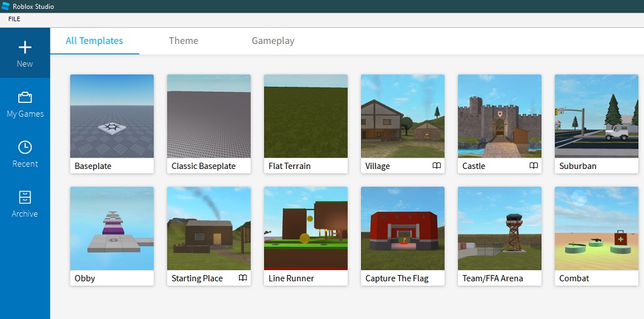Screen dimensions: 644x319
Task: Select the Line Runner template thumbnail
Action: pyautogui.click(x=306, y=229)
